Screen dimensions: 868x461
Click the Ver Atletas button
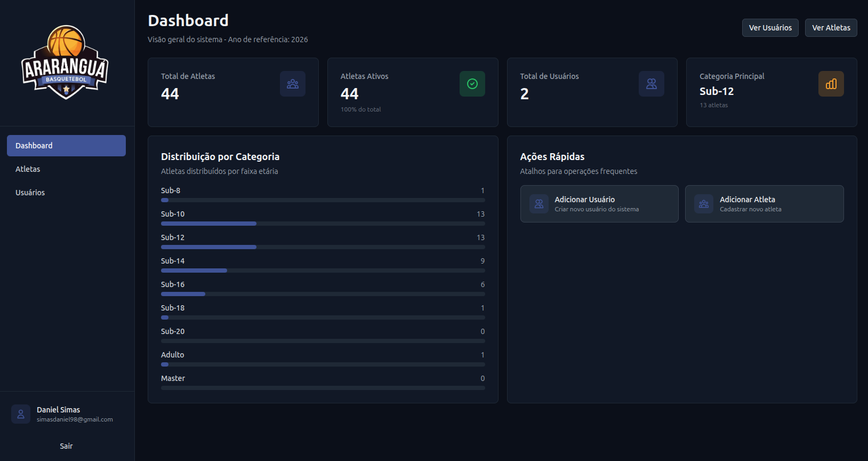coord(831,28)
